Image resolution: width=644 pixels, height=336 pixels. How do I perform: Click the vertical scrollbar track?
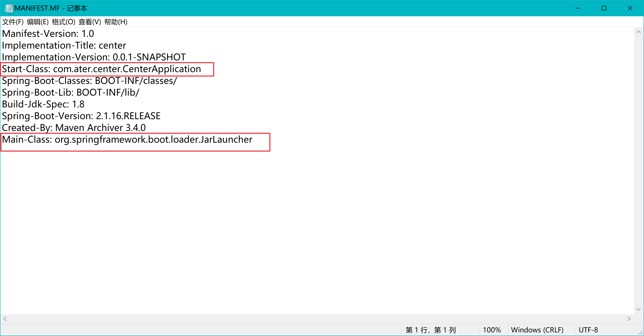[x=638, y=170]
